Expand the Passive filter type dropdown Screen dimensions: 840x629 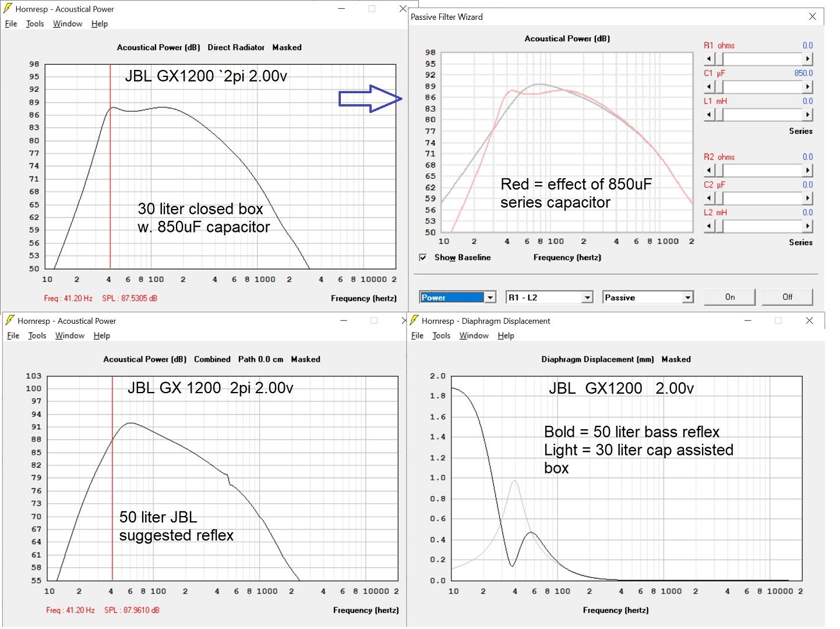[x=688, y=298]
